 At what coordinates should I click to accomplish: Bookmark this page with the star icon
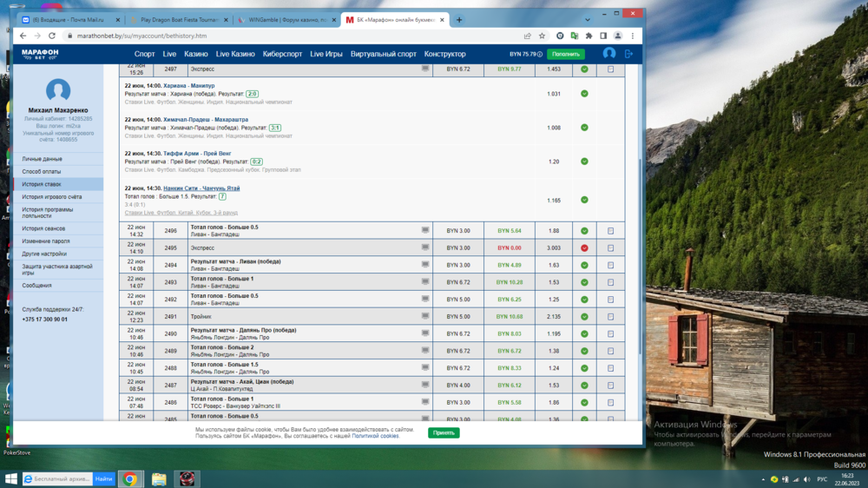542,36
